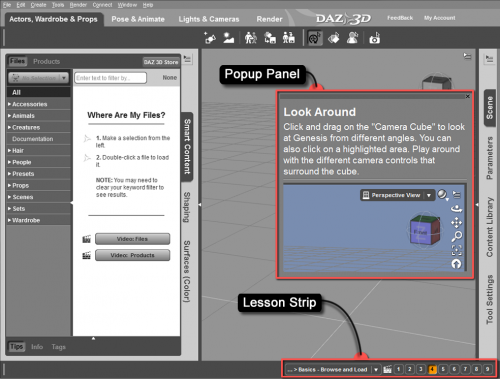500x379 pixels.
Task: Open the DAZ 3D Store button
Action: coord(161,62)
